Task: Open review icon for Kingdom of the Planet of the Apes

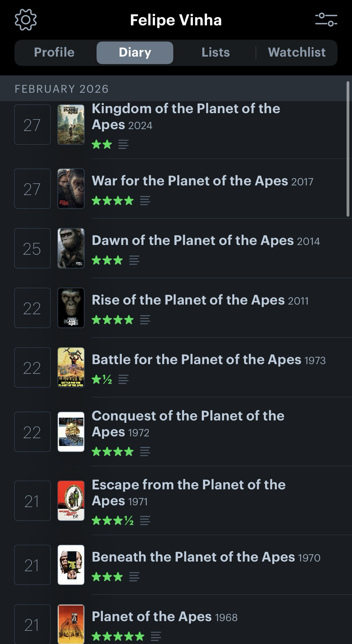Action: 123,144
